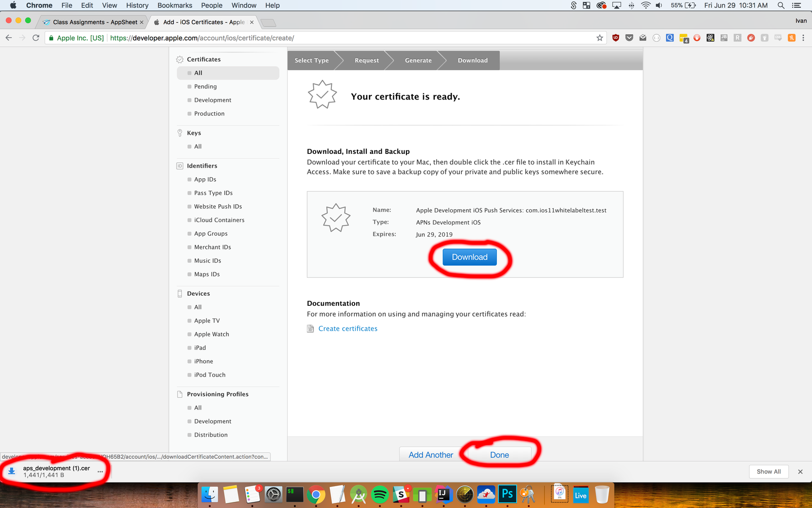This screenshot has width=812, height=508.
Task: Open Apple TV devices
Action: click(207, 321)
